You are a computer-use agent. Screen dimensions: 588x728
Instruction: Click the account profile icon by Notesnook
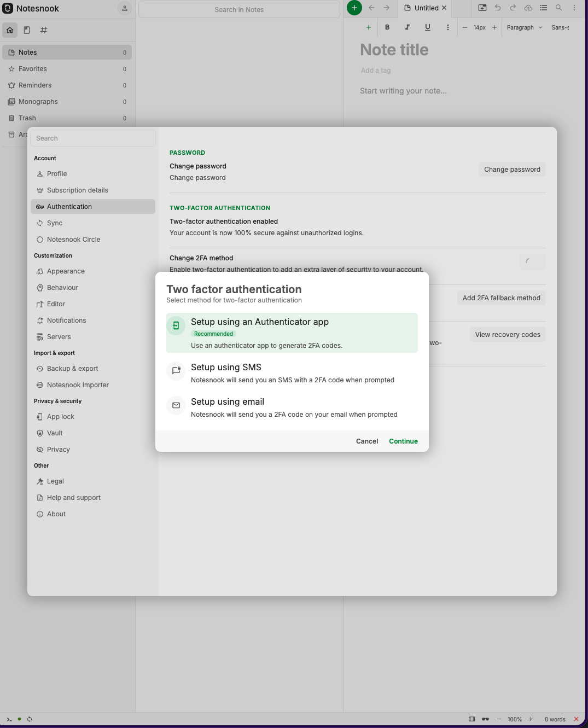(125, 8)
